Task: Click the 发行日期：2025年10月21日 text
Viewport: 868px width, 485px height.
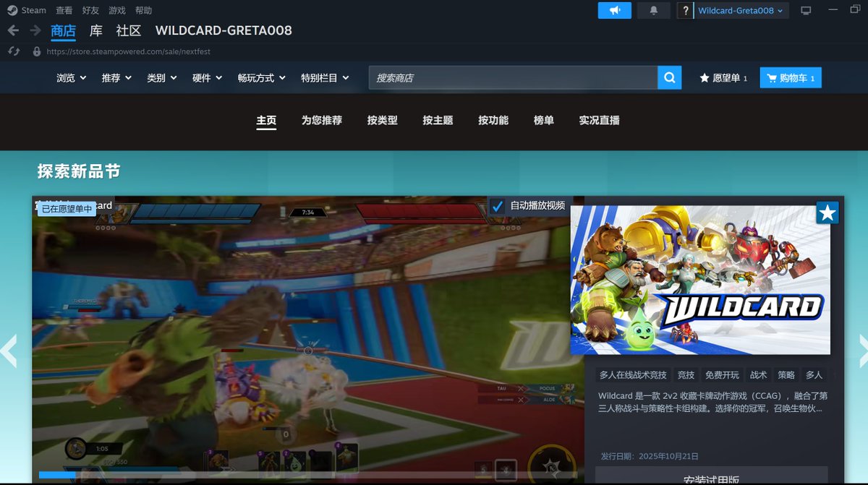Action: (650, 456)
